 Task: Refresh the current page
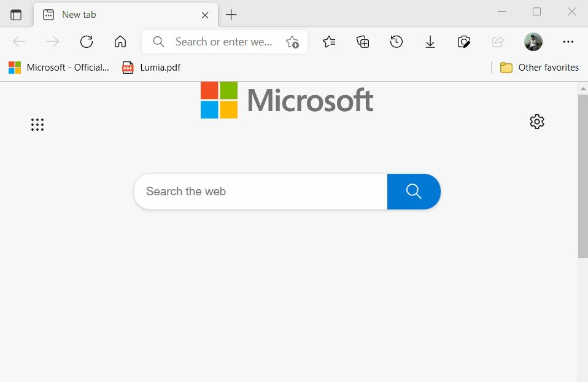point(87,41)
